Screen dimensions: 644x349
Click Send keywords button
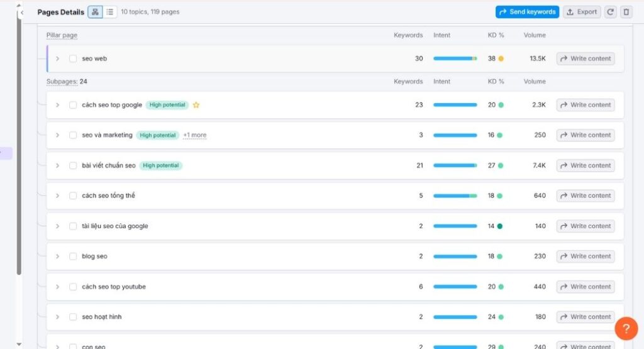point(527,12)
